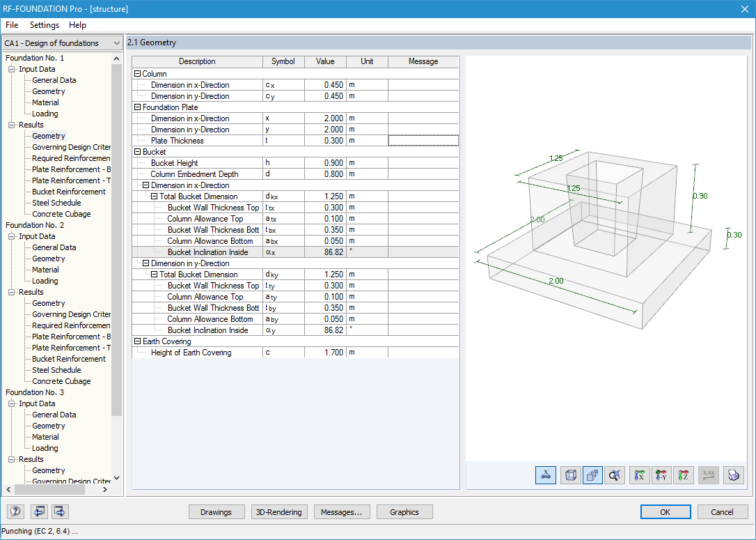Select Foundation No. 2 tree node
This screenshot has width=756, height=540.
[x=35, y=225]
